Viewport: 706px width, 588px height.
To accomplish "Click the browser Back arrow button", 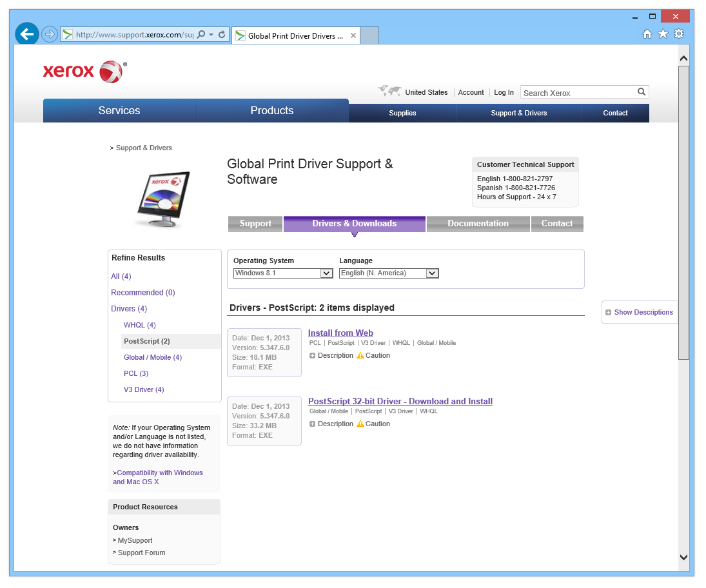I will tap(27, 34).
